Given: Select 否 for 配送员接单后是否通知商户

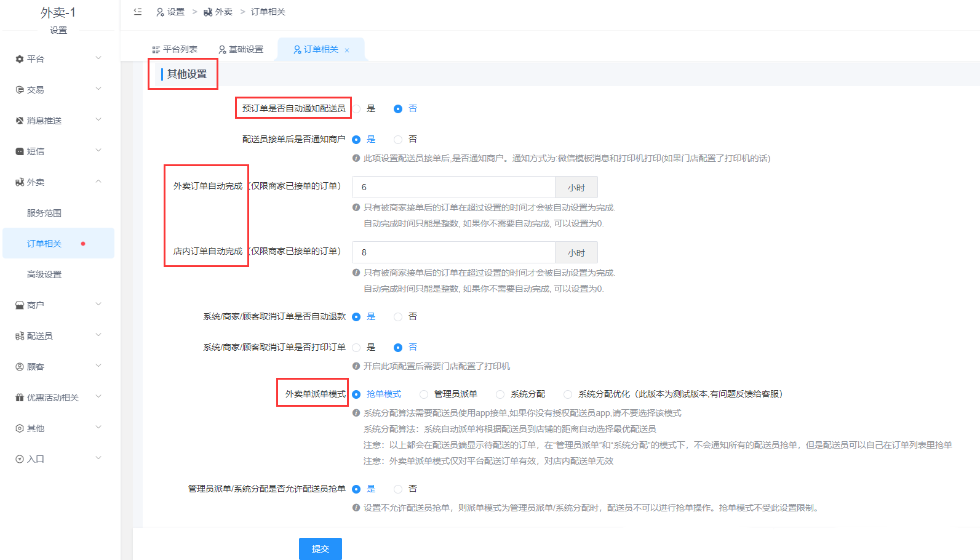Looking at the screenshot, I should [398, 140].
